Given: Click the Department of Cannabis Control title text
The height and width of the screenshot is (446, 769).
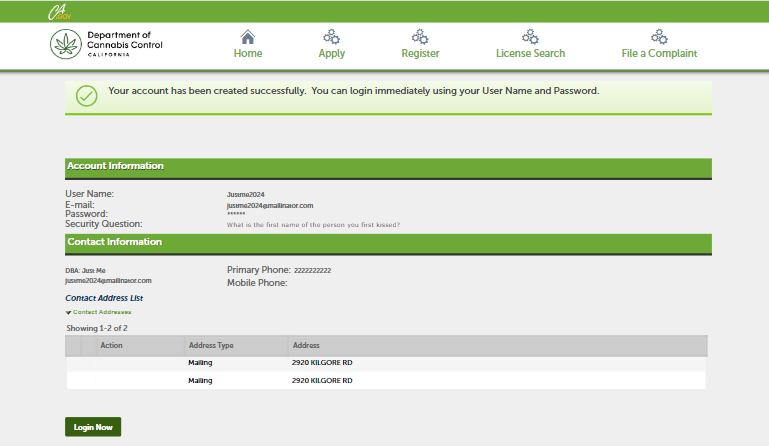Looking at the screenshot, I should [125, 45].
